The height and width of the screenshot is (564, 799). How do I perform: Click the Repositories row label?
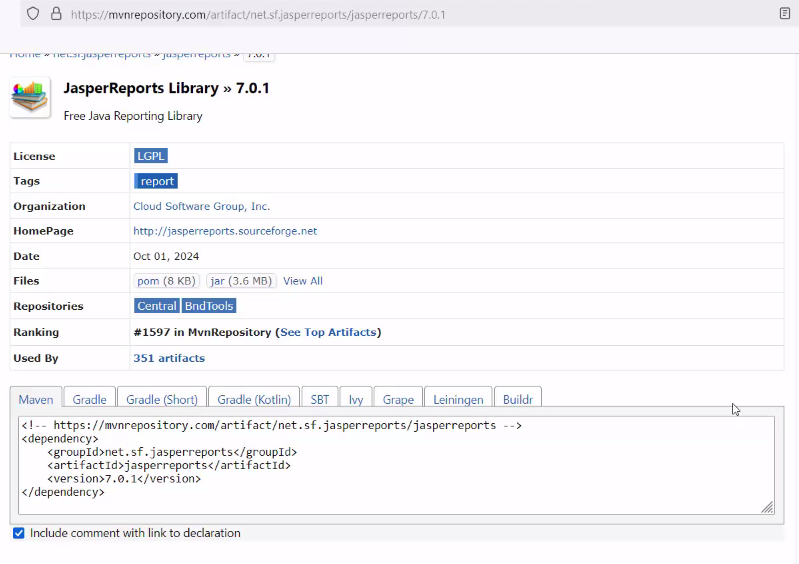48,306
